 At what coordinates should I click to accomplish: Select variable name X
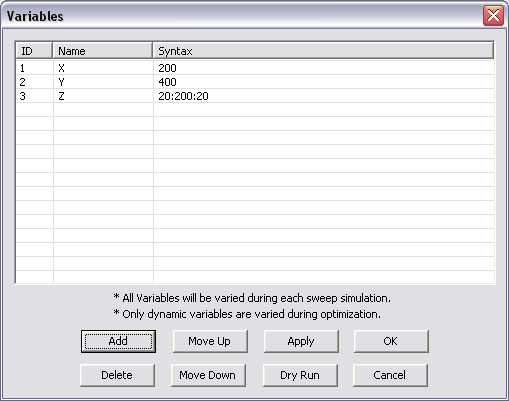click(61, 68)
